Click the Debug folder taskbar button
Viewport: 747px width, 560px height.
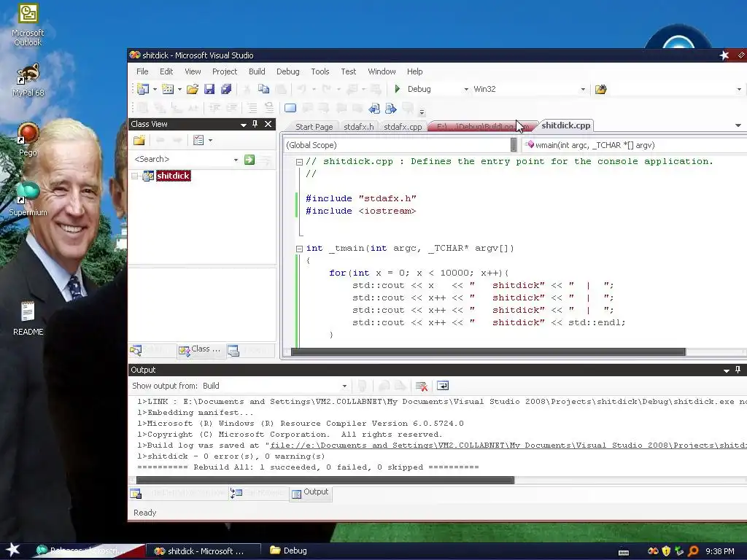click(289, 551)
